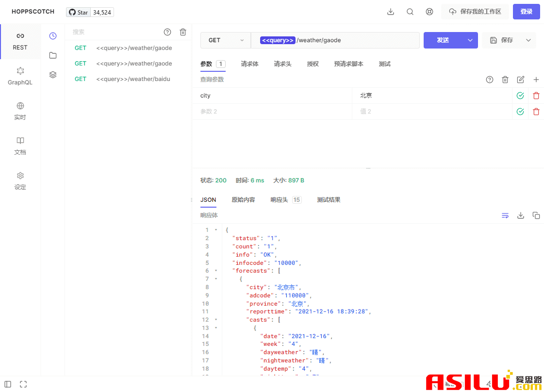Viewport: 544px width, 392px height.
Task: Click the 登录 login button
Action: point(527,12)
